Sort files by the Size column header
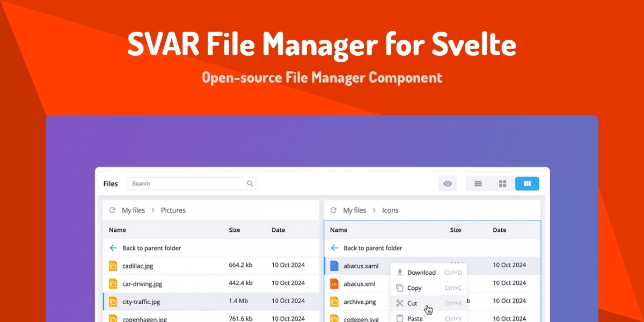644x322 pixels. tap(234, 230)
